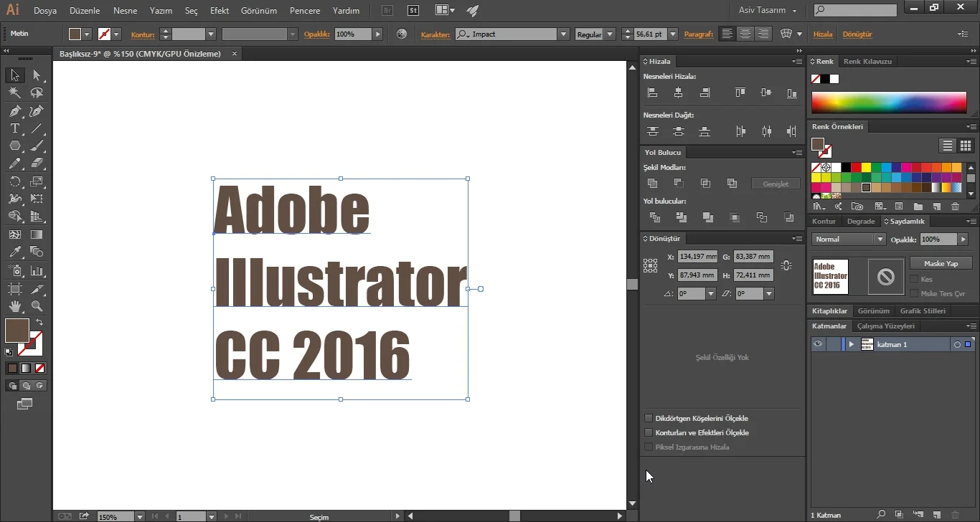Click the horizontal align left icon
Screen dimensions: 980x522
(x=652, y=92)
